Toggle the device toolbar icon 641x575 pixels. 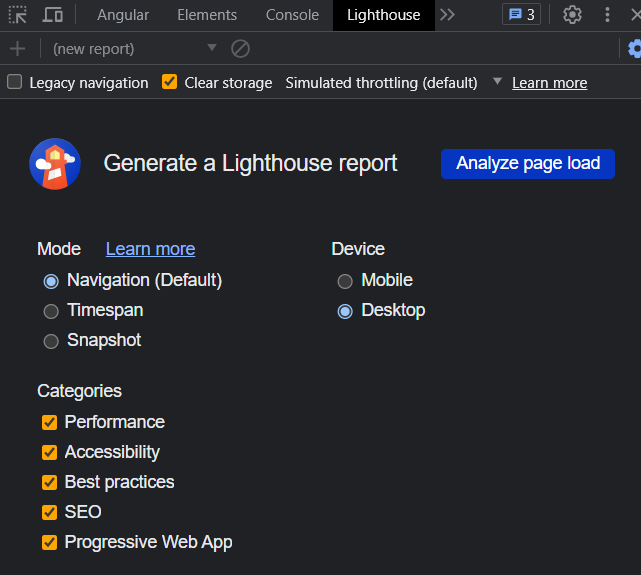pyautogui.click(x=53, y=15)
